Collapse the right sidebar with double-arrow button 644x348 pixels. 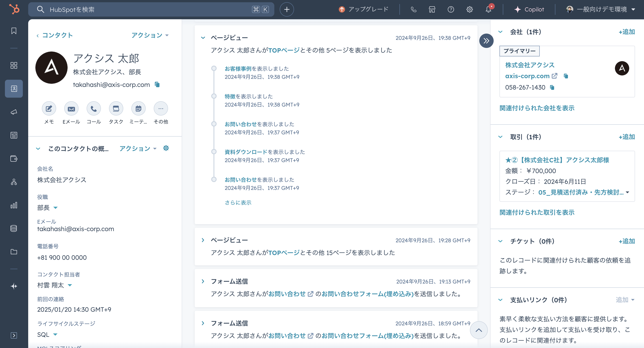click(486, 41)
